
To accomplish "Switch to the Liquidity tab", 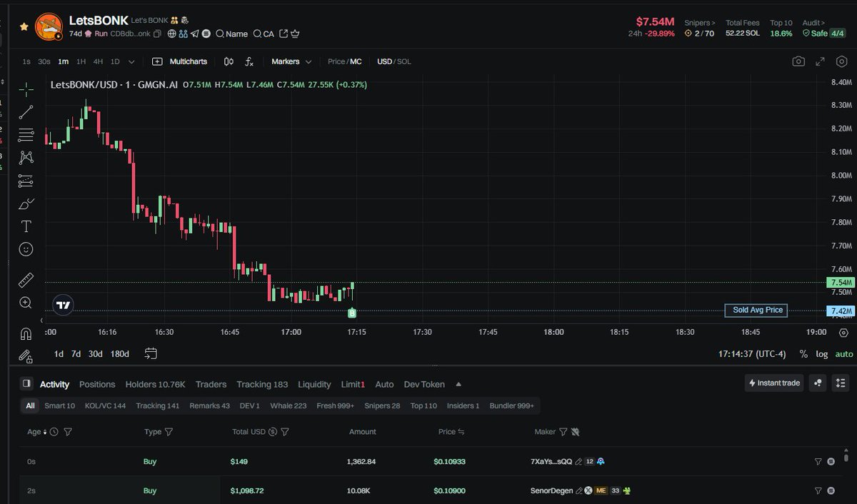I will [x=314, y=384].
